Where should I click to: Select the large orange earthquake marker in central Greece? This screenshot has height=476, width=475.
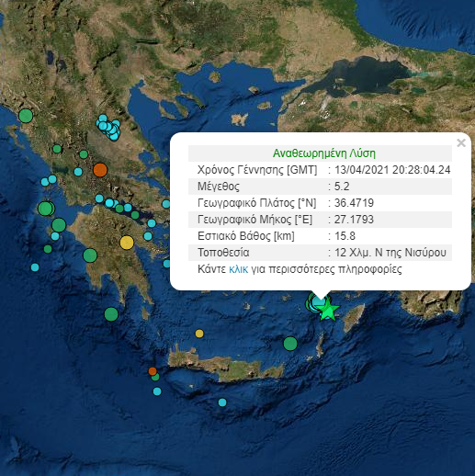tap(100, 170)
